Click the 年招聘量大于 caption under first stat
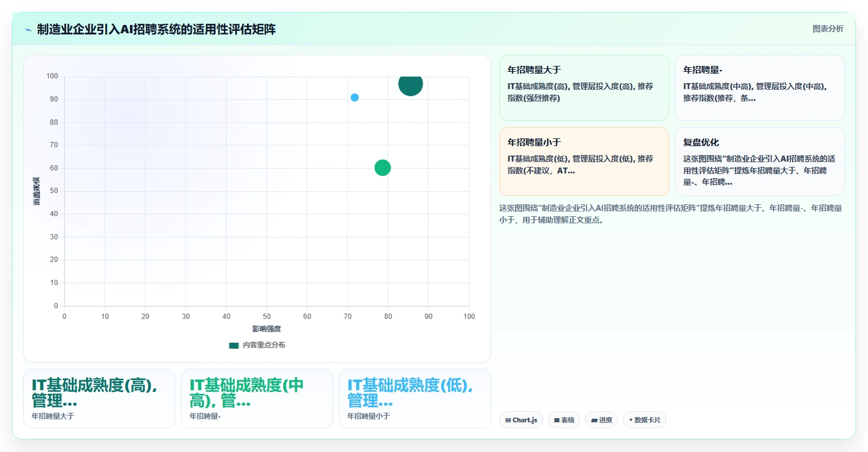The width and height of the screenshot is (868, 452). [53, 416]
